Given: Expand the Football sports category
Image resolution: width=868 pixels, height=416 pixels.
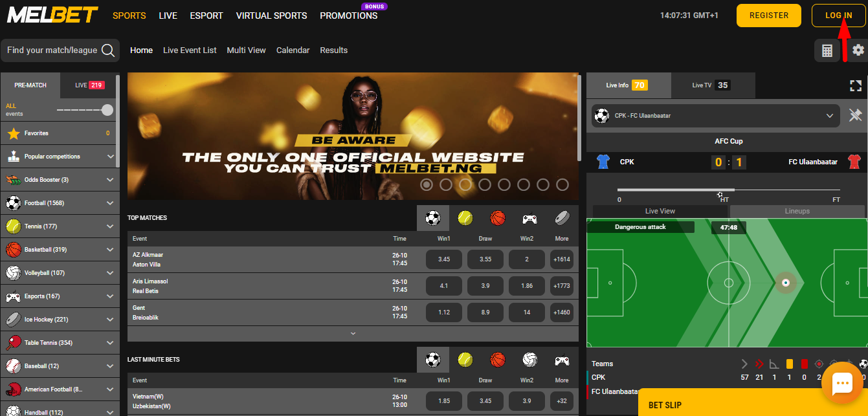Looking at the screenshot, I should (110, 203).
